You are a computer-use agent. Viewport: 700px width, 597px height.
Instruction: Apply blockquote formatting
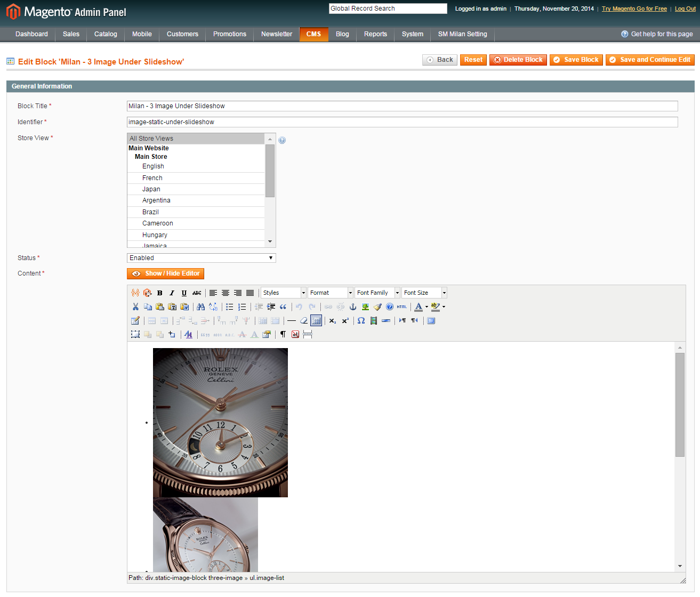[x=283, y=306]
